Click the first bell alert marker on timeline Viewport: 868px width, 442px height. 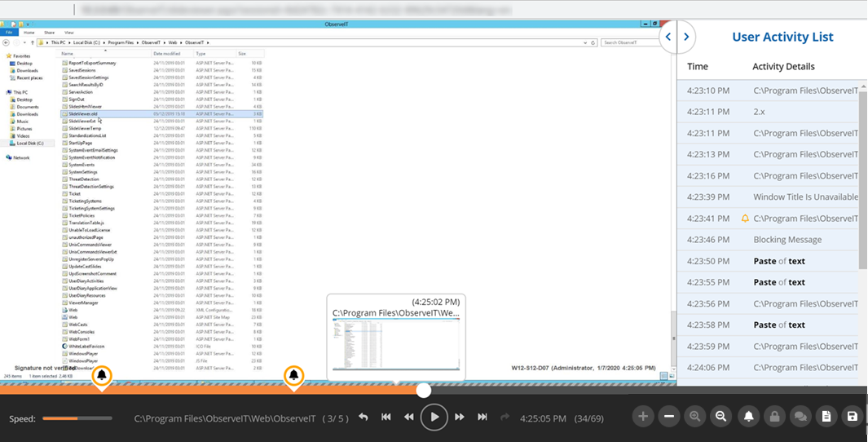tap(102, 375)
